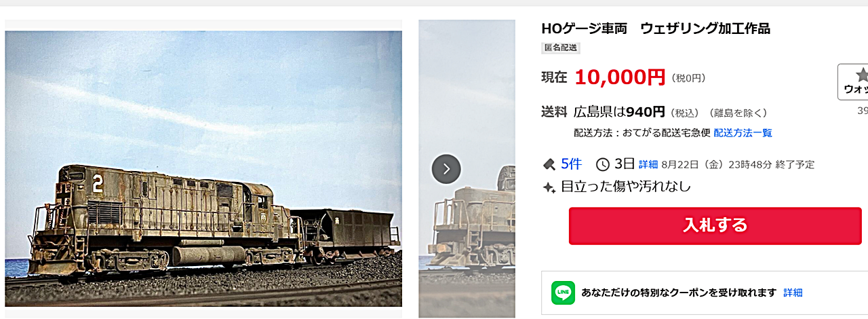Select the partially visible second product photo

point(467,168)
